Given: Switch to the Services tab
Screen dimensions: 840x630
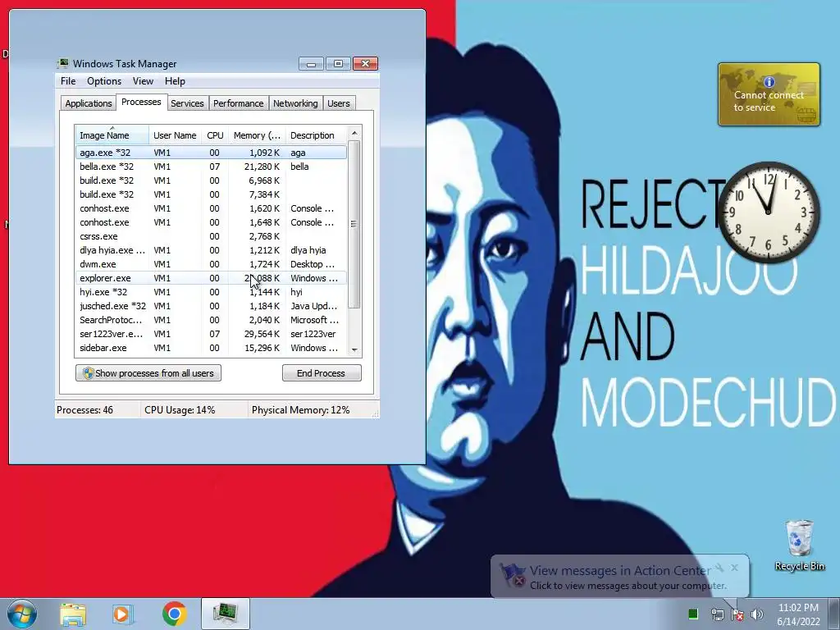Looking at the screenshot, I should (x=187, y=103).
